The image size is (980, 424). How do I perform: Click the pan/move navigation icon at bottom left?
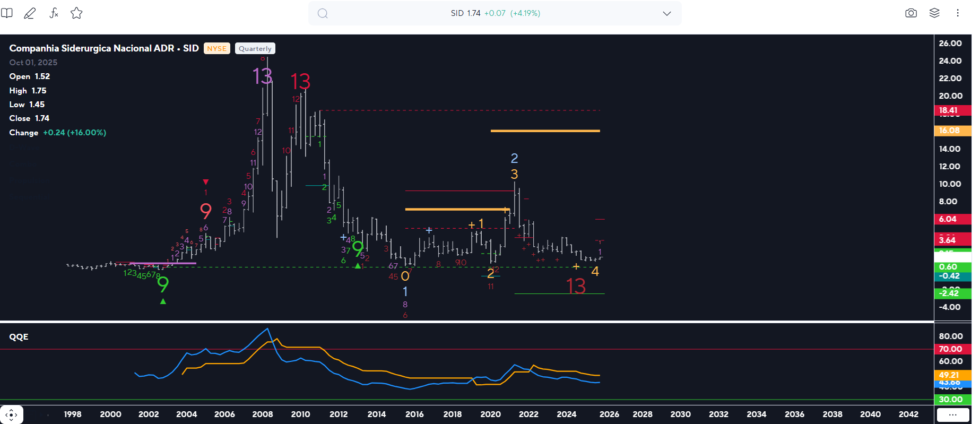click(11, 414)
